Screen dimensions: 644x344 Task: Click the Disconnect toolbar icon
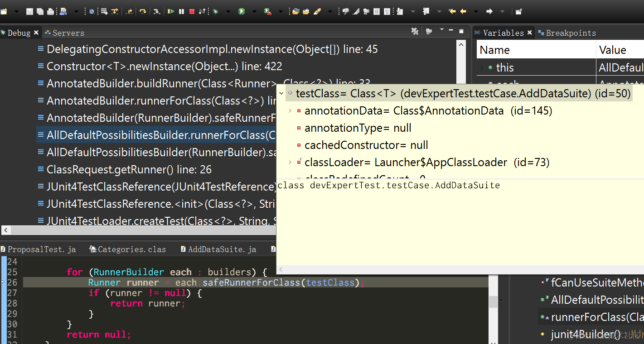pos(202,11)
